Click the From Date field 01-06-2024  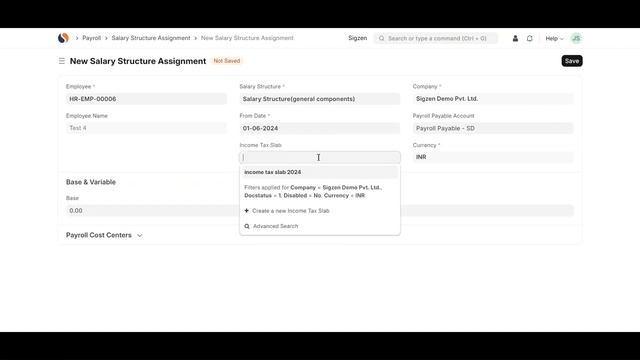pos(320,128)
